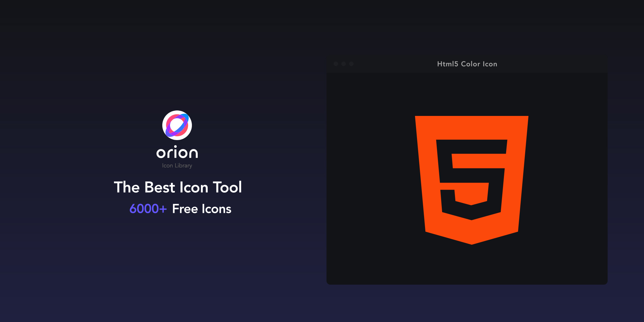Screen dimensions: 644x322
Task: Click the 6000+ Free Icons link
Action: (x=180, y=209)
